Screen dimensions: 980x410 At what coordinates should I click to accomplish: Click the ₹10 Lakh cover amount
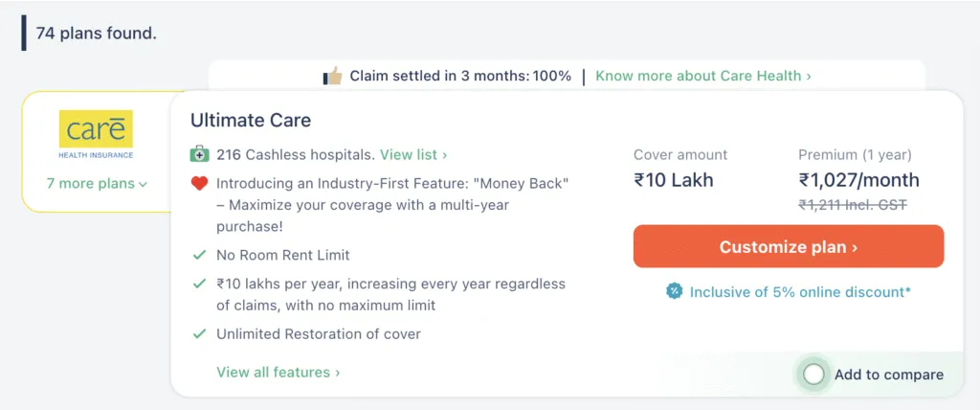coord(674,180)
